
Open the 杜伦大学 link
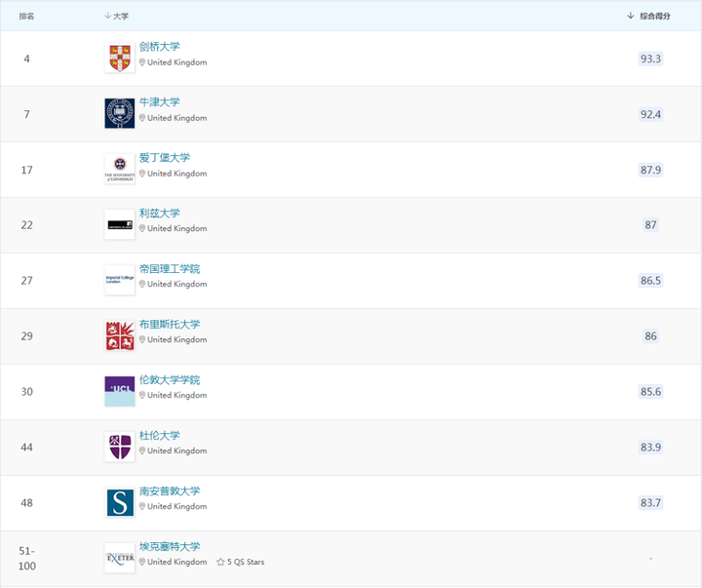pos(159,435)
